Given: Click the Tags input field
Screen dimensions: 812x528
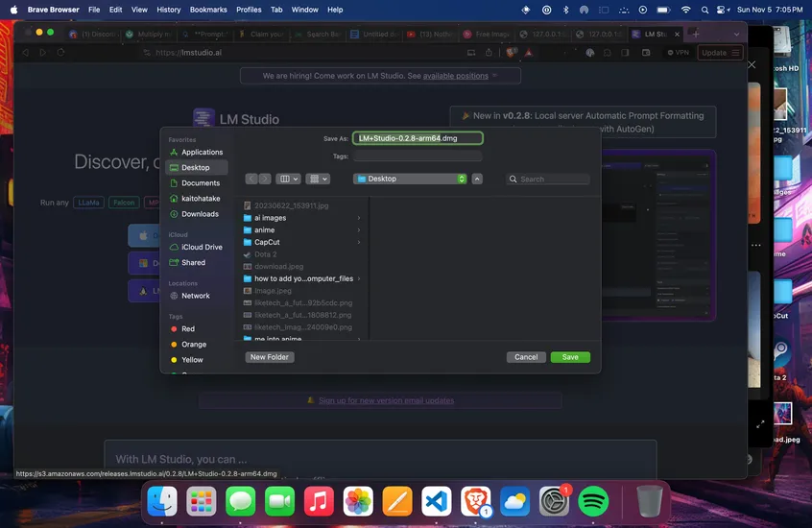Looking at the screenshot, I should [418, 156].
